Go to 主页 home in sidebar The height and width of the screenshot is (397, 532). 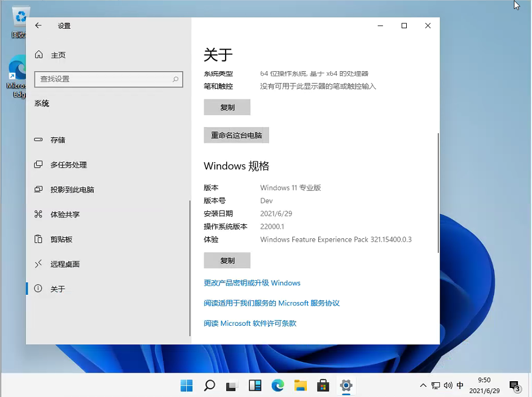coord(58,55)
